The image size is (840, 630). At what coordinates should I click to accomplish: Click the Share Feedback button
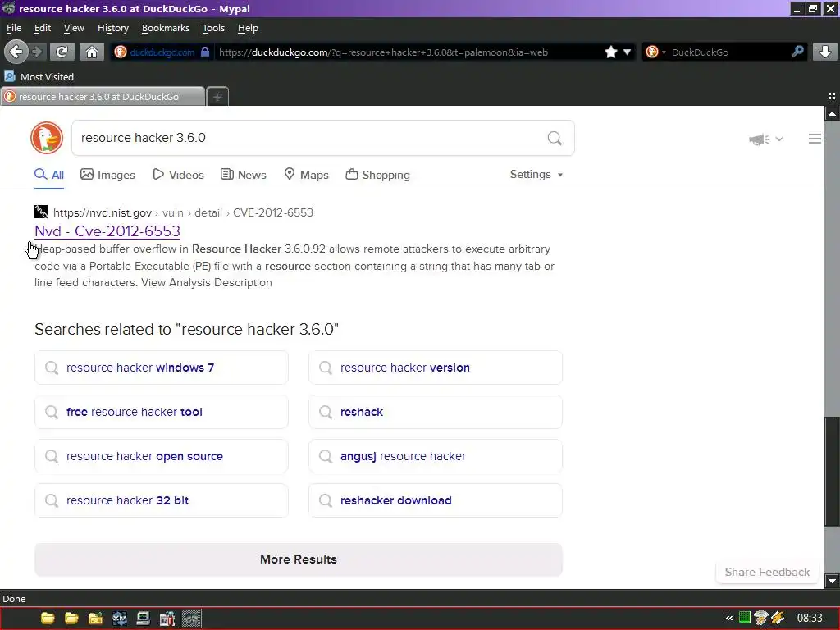(767, 572)
